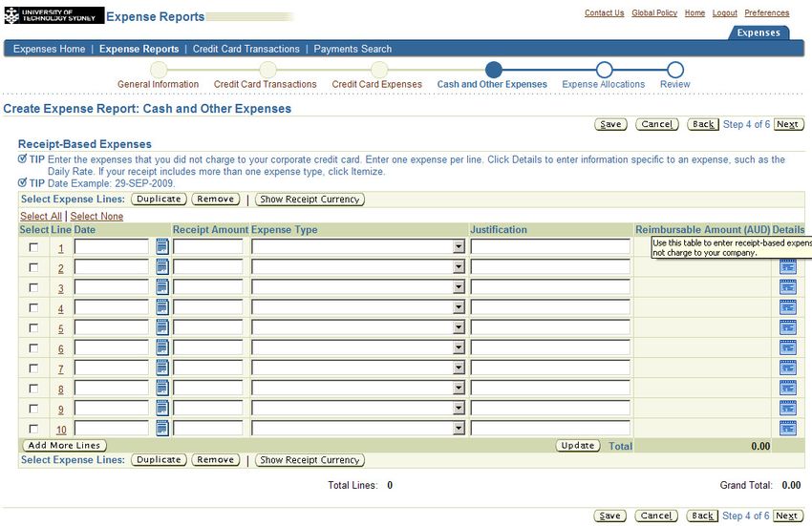812x526 pixels.
Task: Select the Expenses tab at top right
Action: click(759, 32)
